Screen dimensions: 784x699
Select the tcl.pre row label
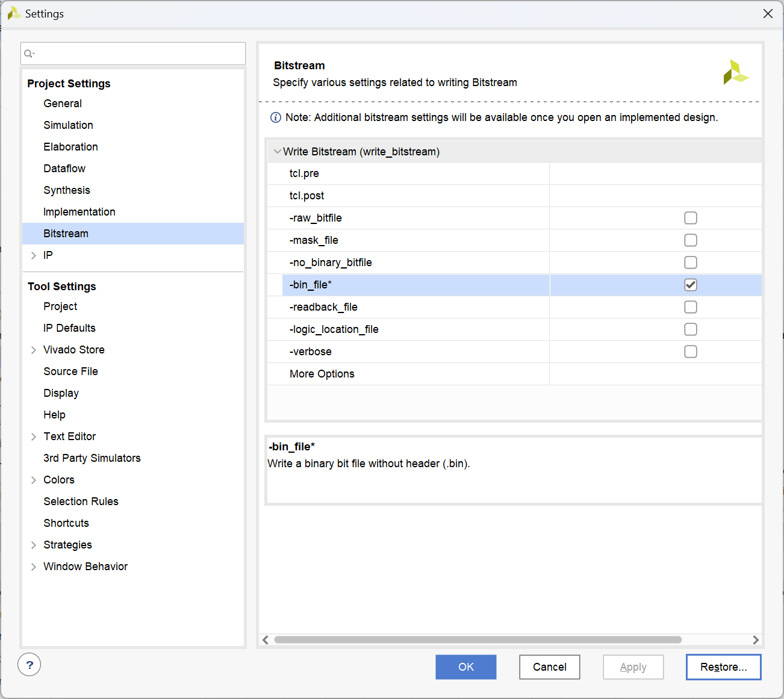click(x=304, y=173)
